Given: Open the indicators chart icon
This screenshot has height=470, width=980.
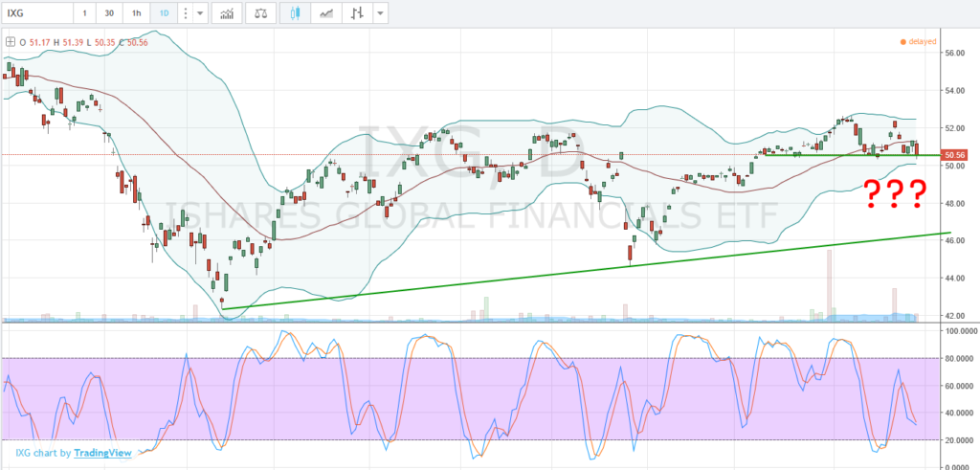Looking at the screenshot, I should [229, 14].
